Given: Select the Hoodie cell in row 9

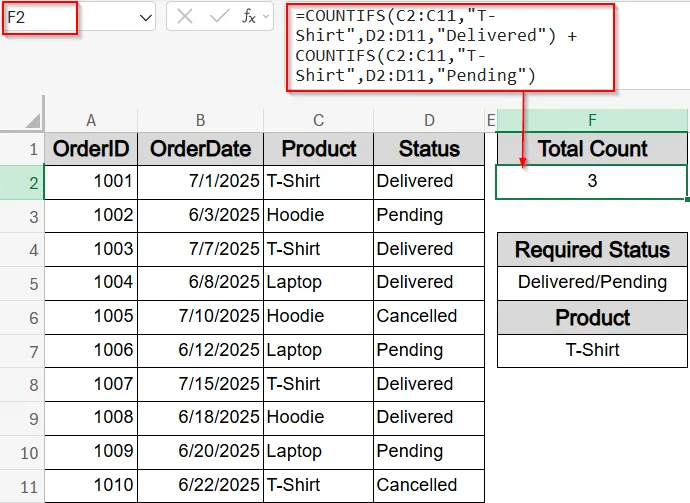Looking at the screenshot, I should pyautogui.click(x=318, y=418).
